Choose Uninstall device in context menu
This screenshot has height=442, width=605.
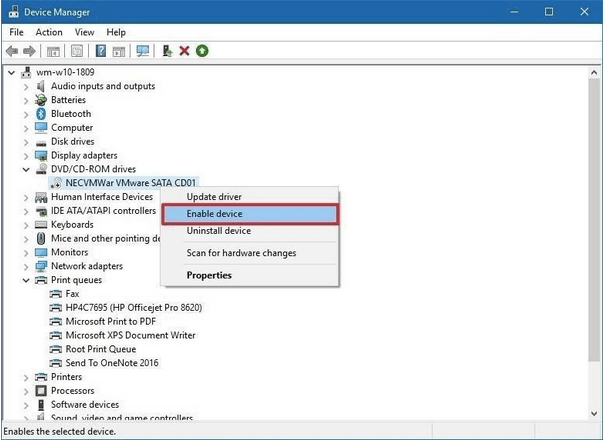tap(250, 231)
